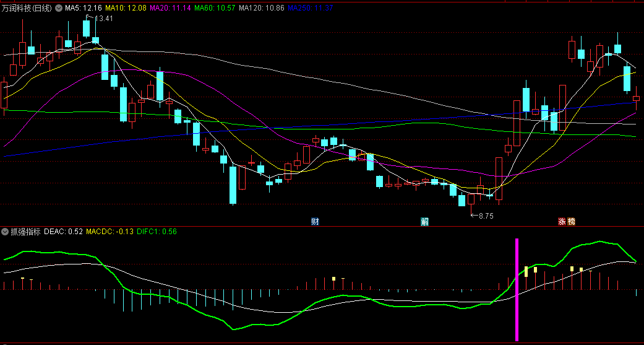644x345 pixels.
Task: Select the MACDC: -0.13 indicator value
Action: coord(109,232)
